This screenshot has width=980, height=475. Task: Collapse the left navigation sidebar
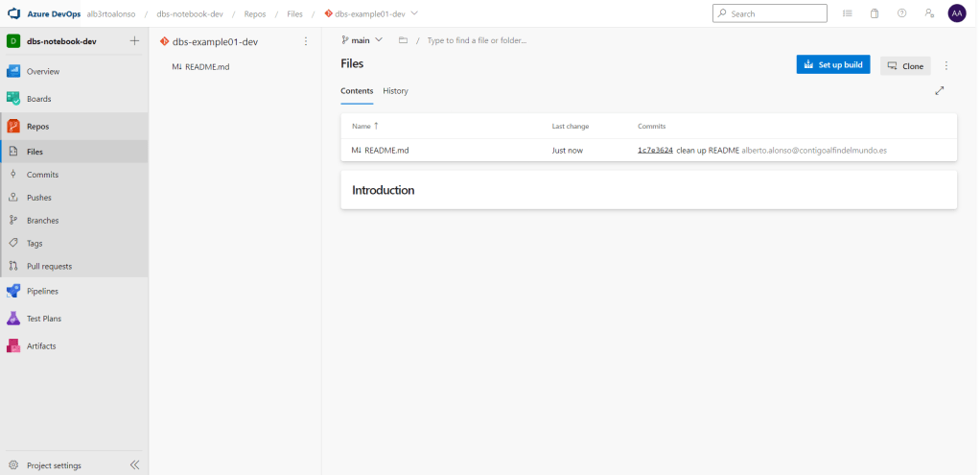[134, 464]
